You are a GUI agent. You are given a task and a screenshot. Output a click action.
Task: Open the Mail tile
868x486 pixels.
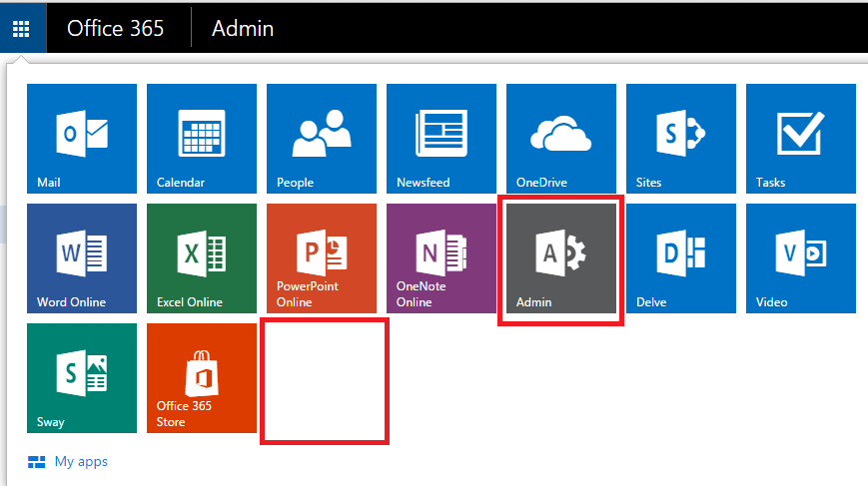click(82, 139)
